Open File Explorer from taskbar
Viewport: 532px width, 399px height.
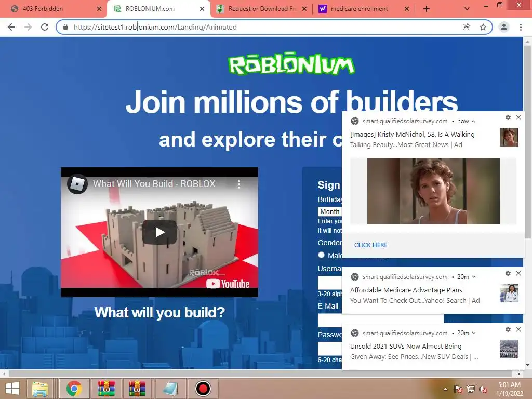pyautogui.click(x=39, y=389)
